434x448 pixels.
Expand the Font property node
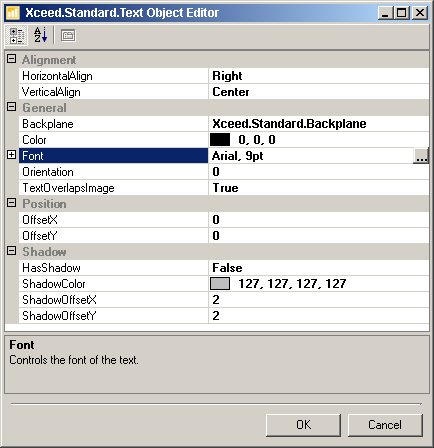(x=12, y=155)
